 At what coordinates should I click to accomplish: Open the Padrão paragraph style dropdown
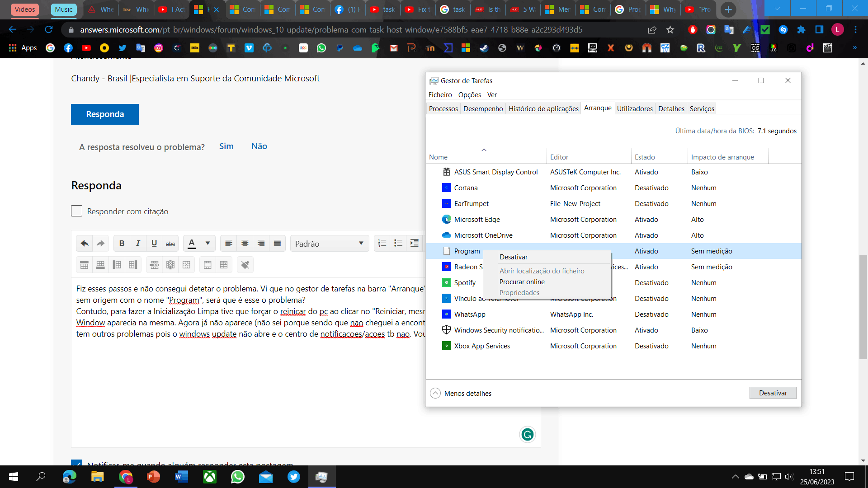330,244
